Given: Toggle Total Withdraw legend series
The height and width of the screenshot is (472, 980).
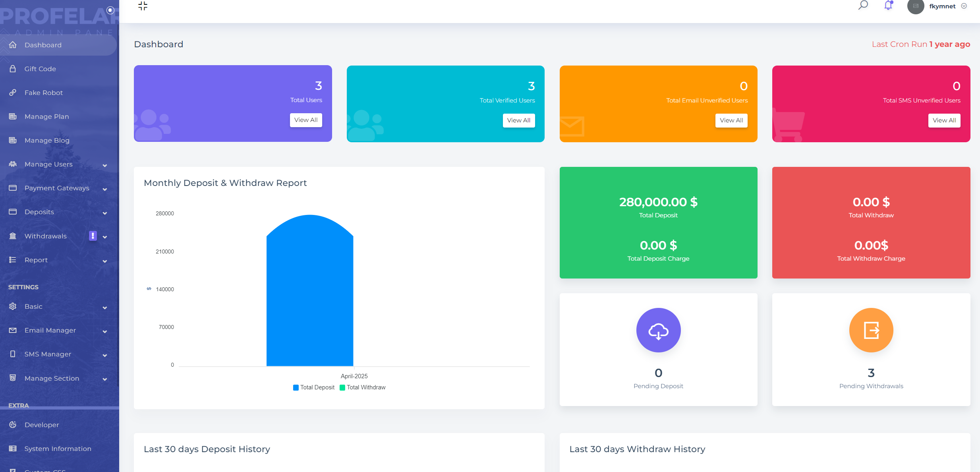Looking at the screenshot, I should click(x=362, y=387).
